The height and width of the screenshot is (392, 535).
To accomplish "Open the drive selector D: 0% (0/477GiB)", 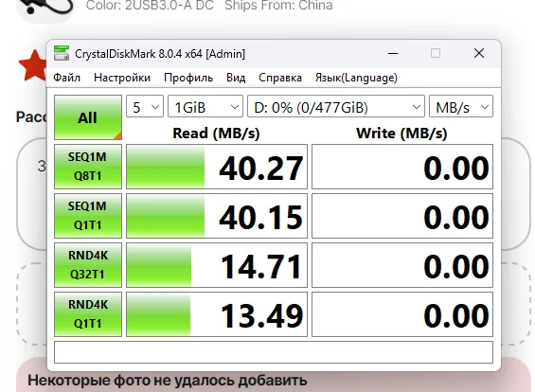I will pyautogui.click(x=336, y=107).
